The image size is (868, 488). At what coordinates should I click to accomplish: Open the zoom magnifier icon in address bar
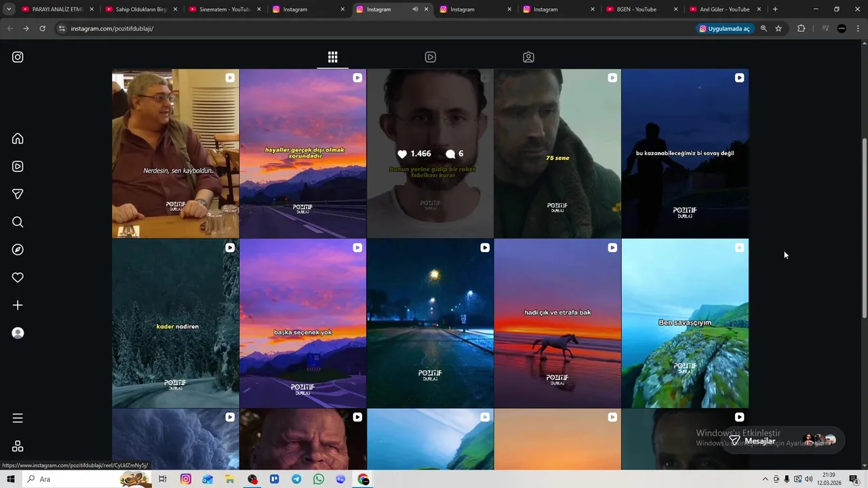click(764, 28)
